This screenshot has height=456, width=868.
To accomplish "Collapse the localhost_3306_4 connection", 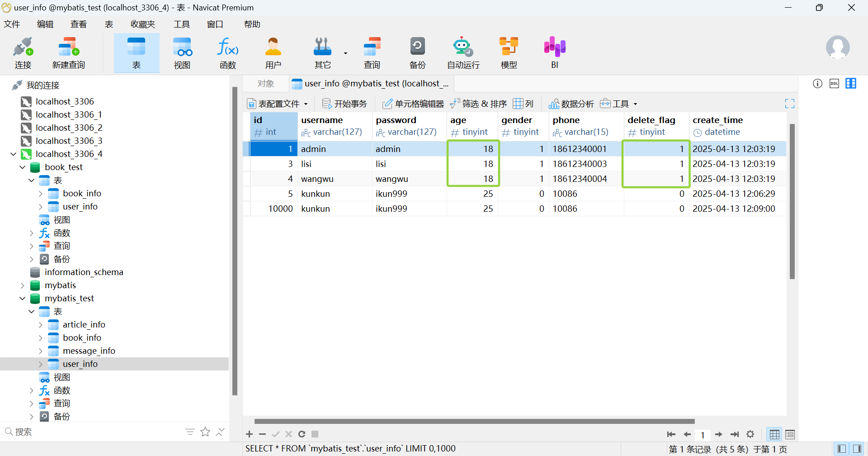I will (x=14, y=154).
